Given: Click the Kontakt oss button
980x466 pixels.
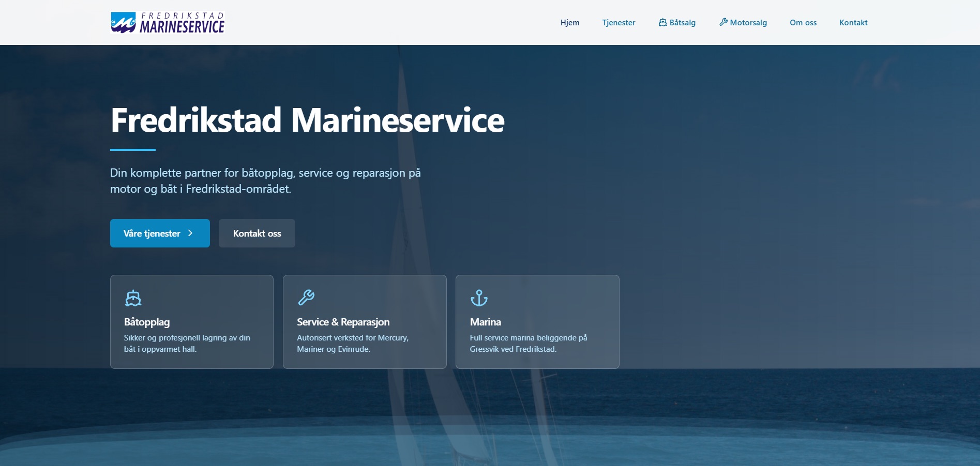Looking at the screenshot, I should 256,234.
